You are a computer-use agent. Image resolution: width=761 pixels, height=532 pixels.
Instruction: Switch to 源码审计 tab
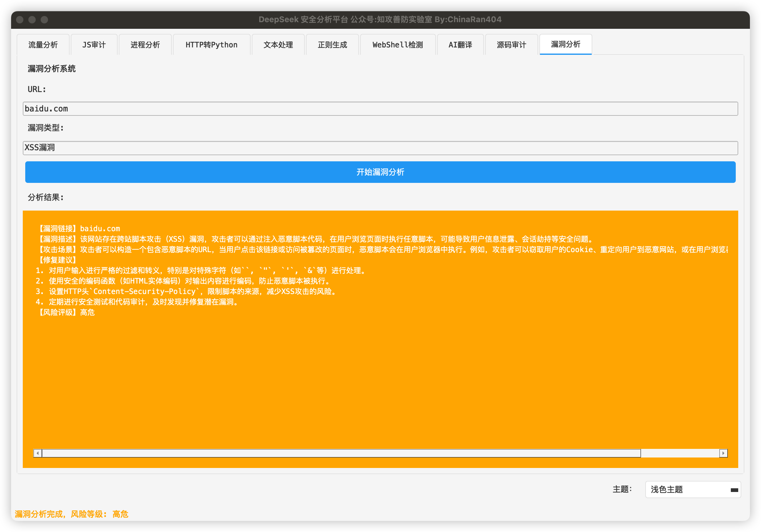coord(511,45)
